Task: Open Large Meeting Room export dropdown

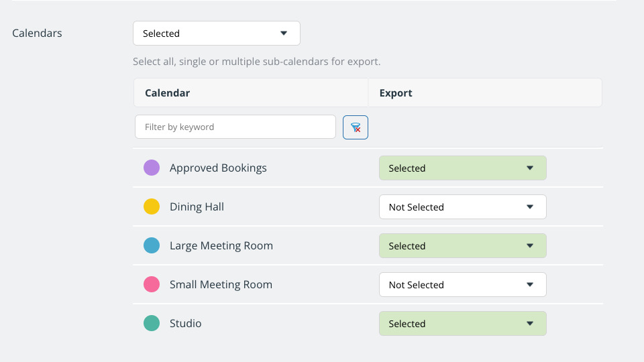Action: click(x=462, y=246)
